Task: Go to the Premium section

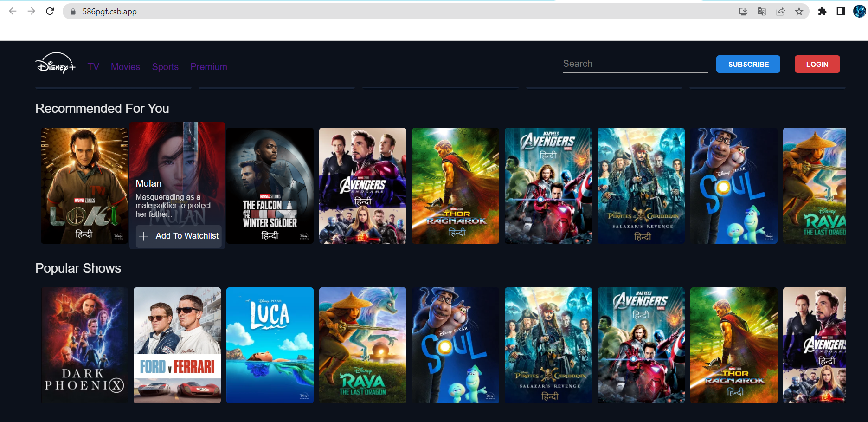Action: tap(208, 67)
